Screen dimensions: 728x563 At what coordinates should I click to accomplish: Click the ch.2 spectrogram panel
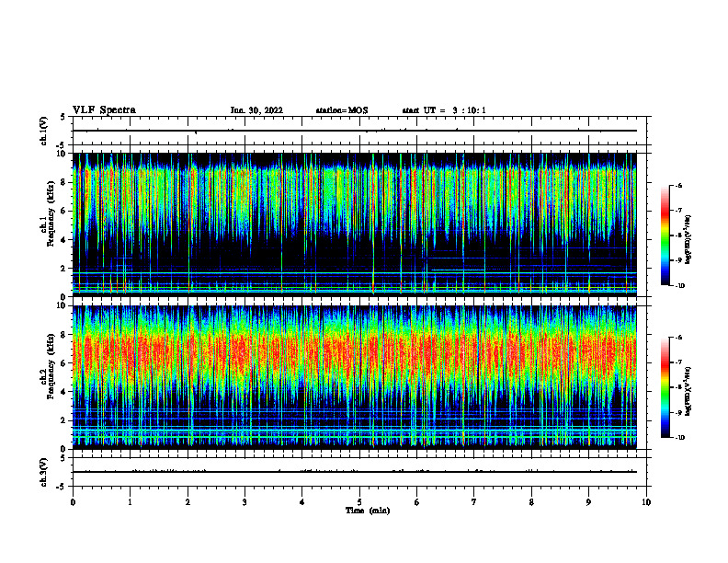pyautogui.click(x=354, y=377)
